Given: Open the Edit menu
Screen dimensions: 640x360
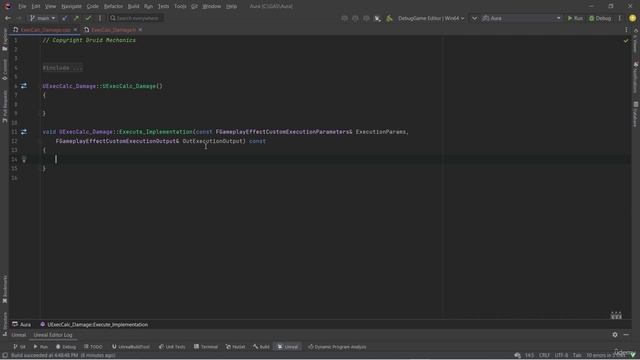Looking at the screenshot, I should pyautogui.click(x=36, y=6).
